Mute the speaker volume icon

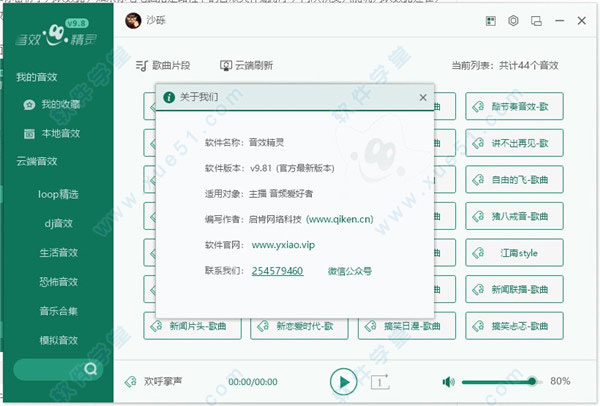[448, 382]
